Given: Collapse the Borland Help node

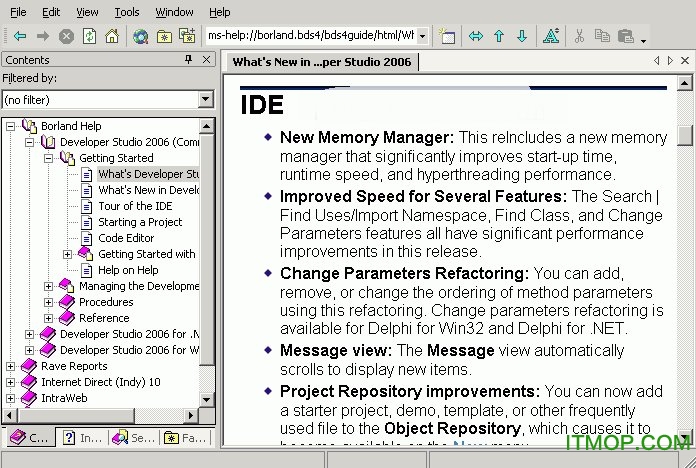Looking at the screenshot, I should pyautogui.click(x=10, y=127).
